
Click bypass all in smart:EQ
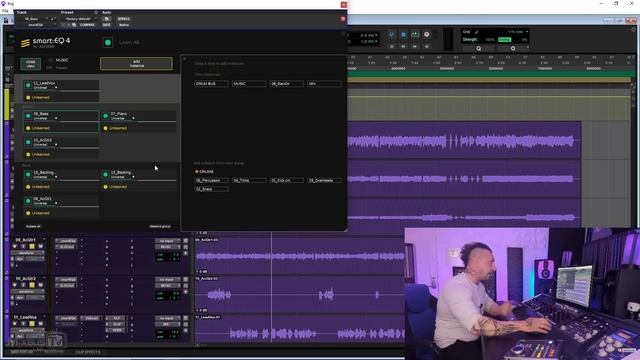click(33, 227)
